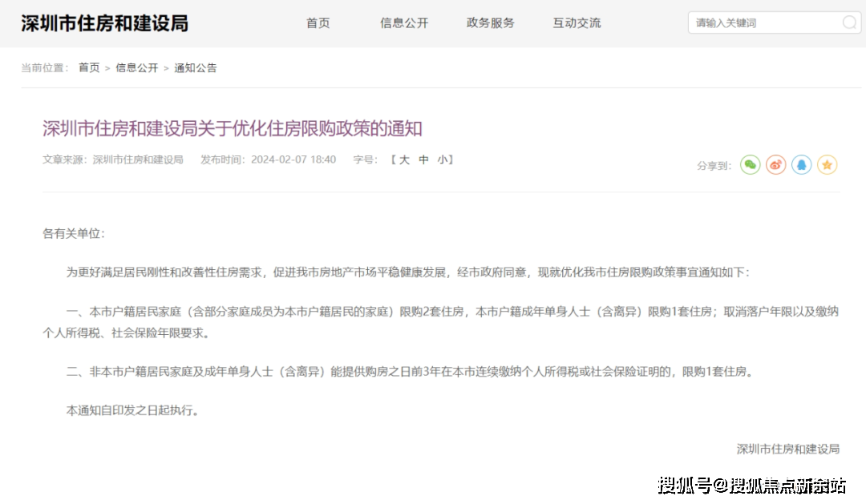Click the article title 关于优化住房限购政策的通知
This screenshot has height=504, width=866.
[x=233, y=129]
